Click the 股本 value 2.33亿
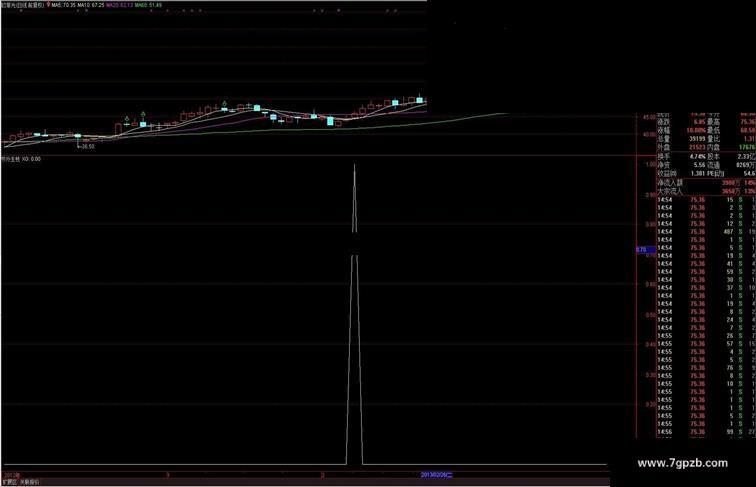 coord(746,157)
